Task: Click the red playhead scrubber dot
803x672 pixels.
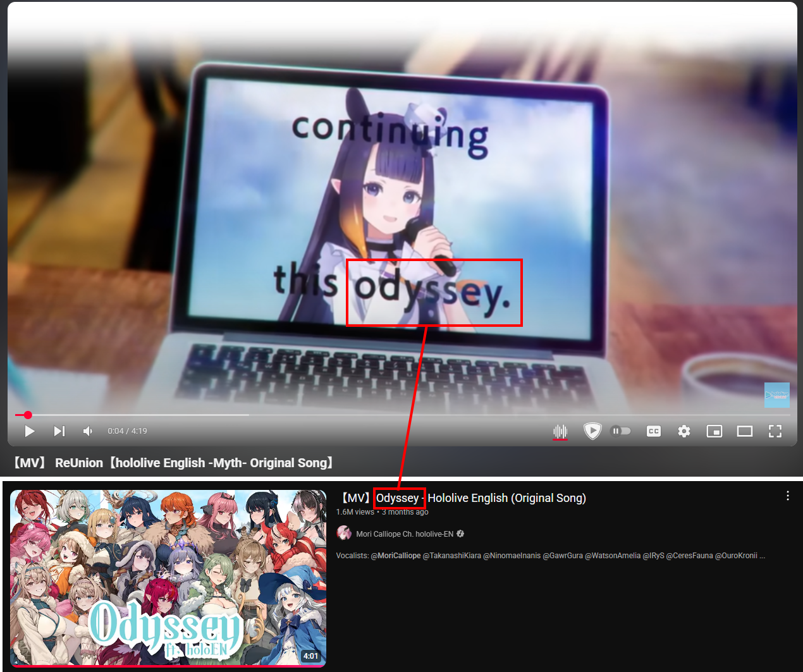Action: coord(28,415)
